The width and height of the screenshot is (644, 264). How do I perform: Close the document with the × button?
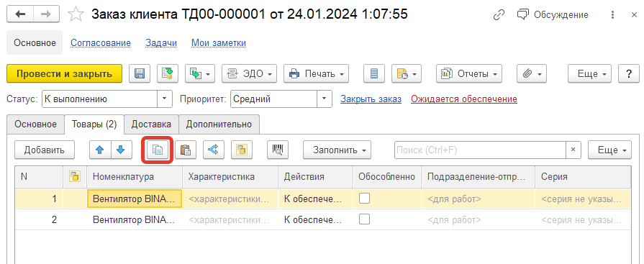(634, 15)
